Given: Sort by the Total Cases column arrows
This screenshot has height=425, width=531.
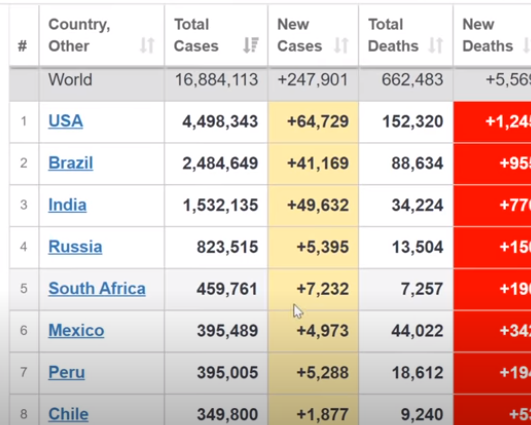Looking at the screenshot, I should pyautogui.click(x=251, y=46).
